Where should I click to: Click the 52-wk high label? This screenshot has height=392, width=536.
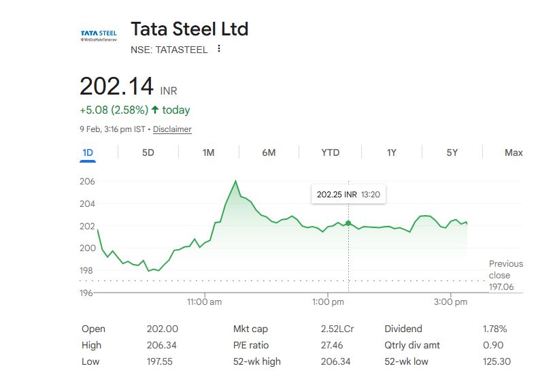point(256,361)
